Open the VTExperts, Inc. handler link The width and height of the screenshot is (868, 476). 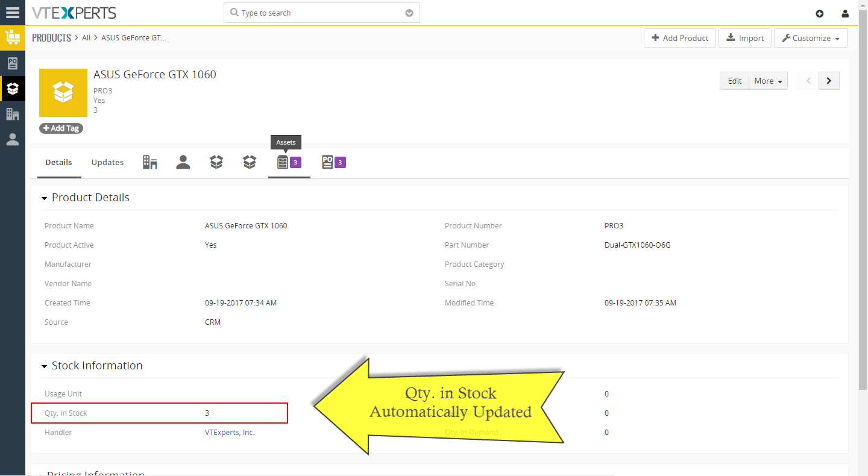click(230, 432)
